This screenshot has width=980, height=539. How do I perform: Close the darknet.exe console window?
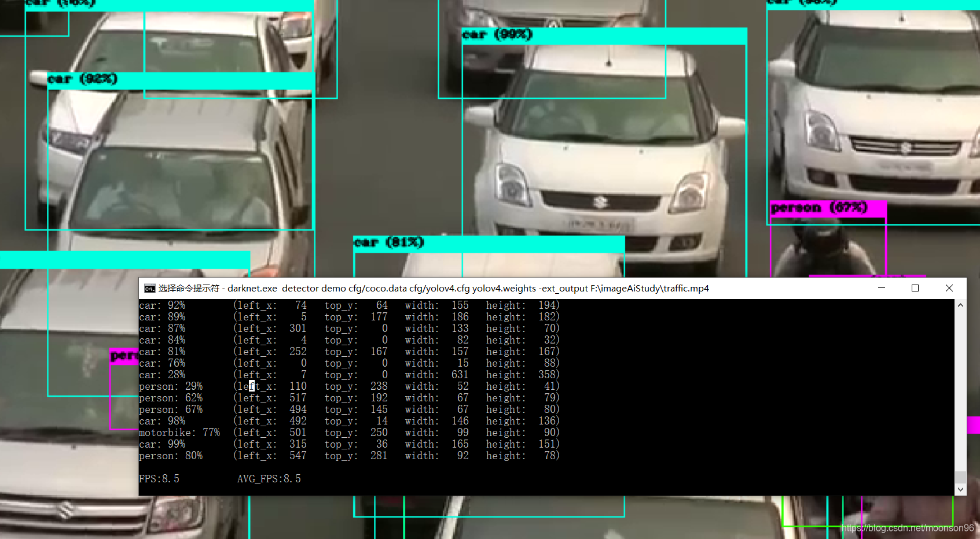point(949,288)
